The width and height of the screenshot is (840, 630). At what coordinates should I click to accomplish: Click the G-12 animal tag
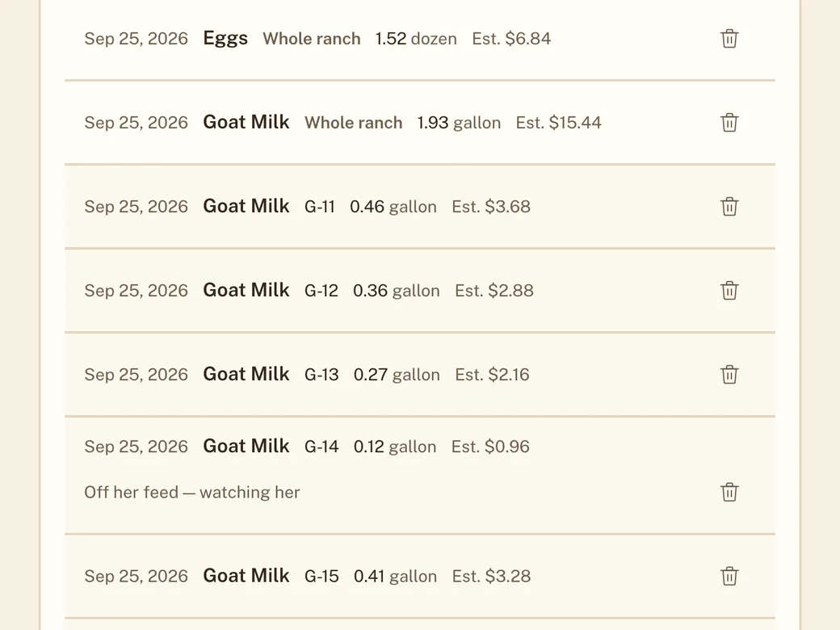pyautogui.click(x=321, y=291)
